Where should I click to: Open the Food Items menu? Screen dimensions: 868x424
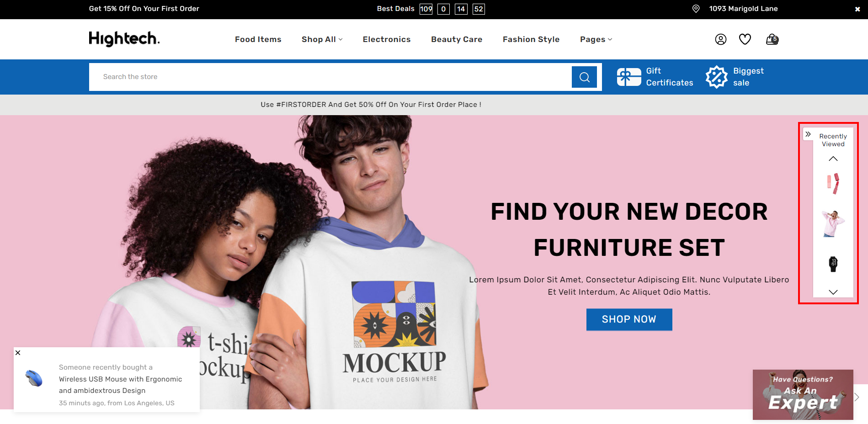[x=258, y=39]
